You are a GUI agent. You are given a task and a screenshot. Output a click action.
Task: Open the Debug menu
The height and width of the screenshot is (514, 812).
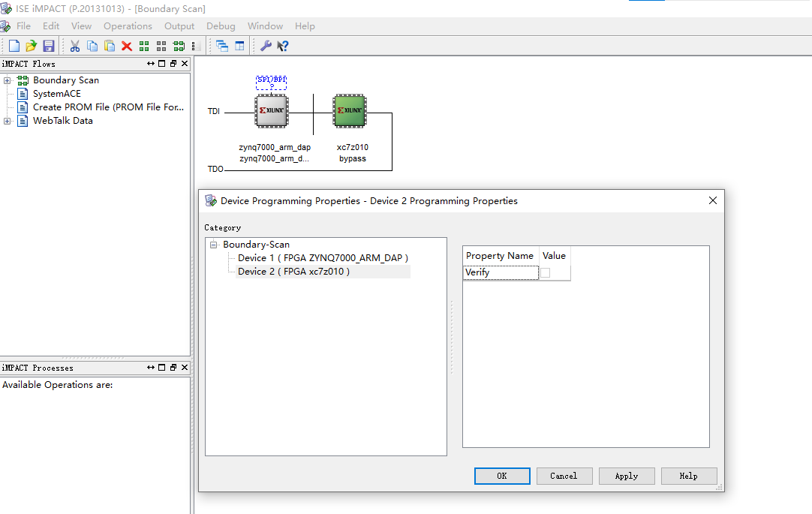[221, 26]
